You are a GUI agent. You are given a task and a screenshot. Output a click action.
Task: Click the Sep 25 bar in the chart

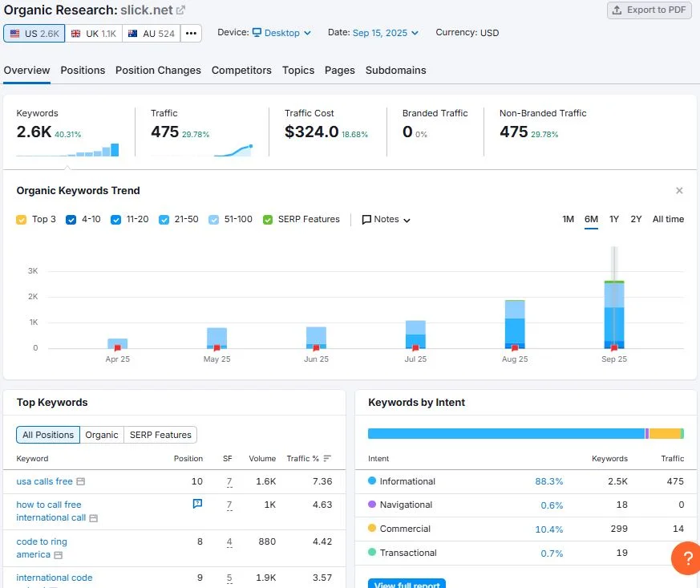pos(614,314)
